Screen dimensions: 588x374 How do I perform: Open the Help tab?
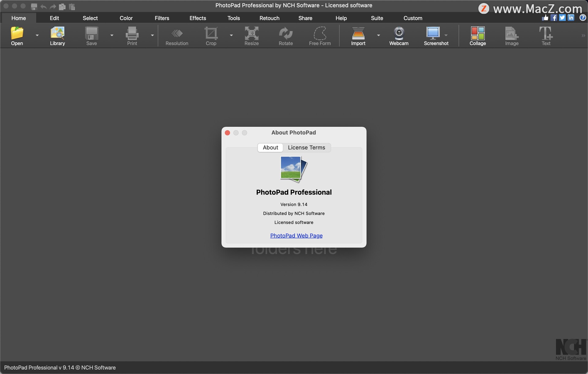341,18
